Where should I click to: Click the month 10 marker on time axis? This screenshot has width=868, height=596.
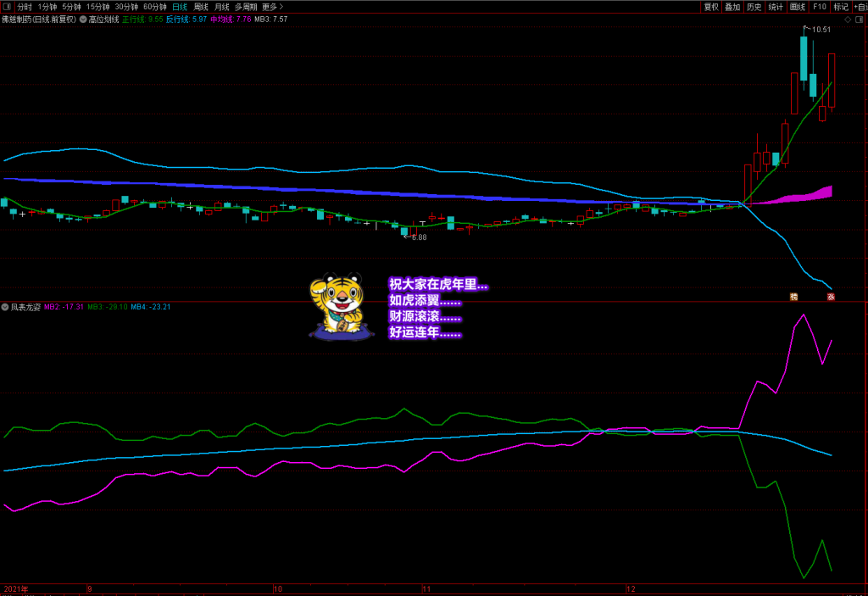278,589
